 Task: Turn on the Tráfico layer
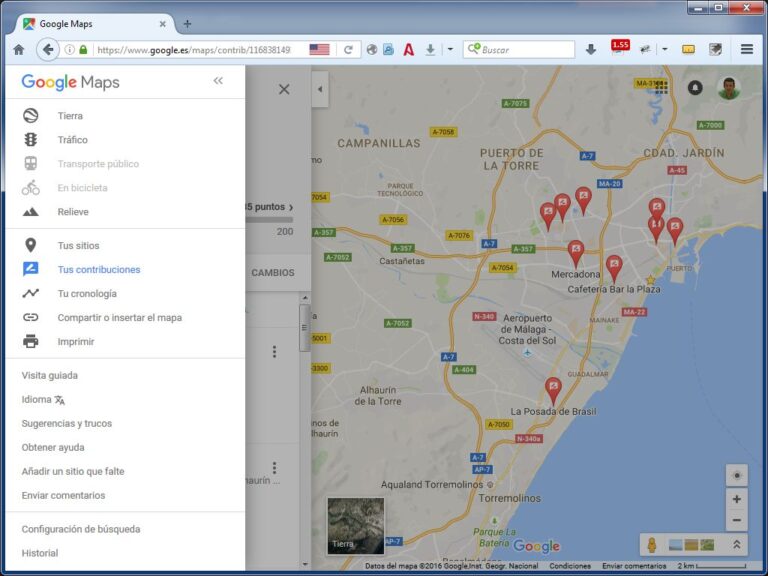tap(72, 140)
